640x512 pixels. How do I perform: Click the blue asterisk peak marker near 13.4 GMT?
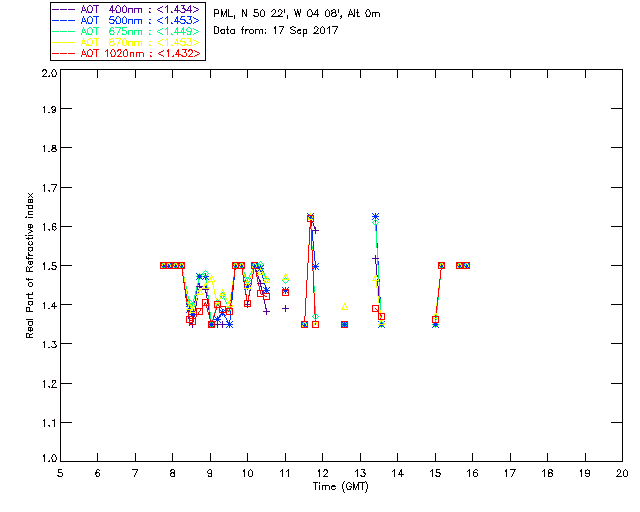(376, 216)
